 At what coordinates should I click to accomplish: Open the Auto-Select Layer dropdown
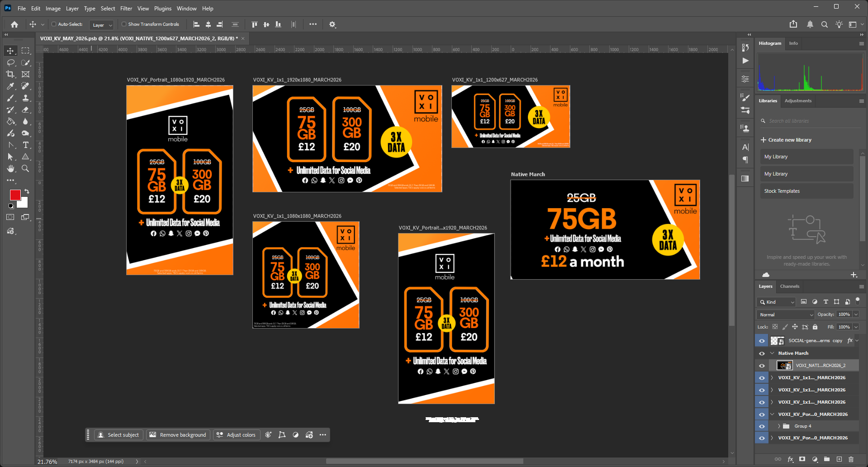(x=101, y=25)
